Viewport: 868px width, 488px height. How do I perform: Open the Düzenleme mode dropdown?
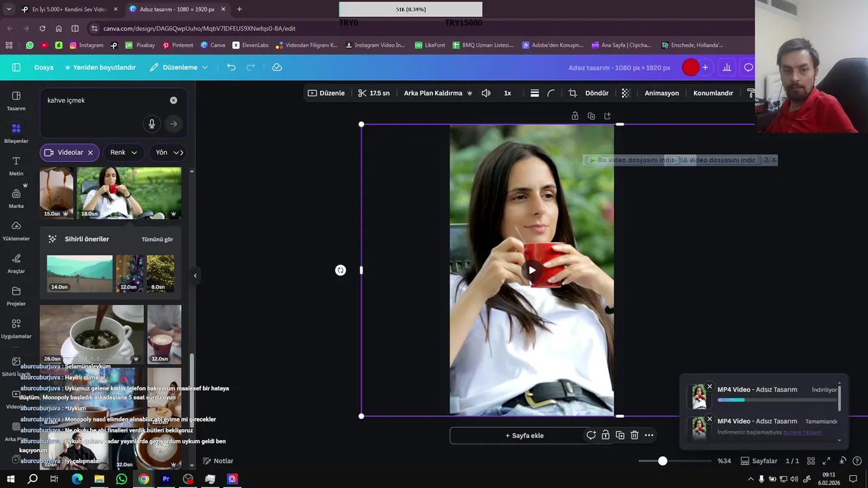pos(179,67)
